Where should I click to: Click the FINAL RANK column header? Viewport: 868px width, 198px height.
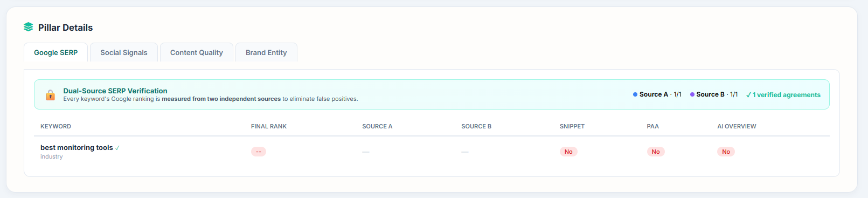[269, 126]
